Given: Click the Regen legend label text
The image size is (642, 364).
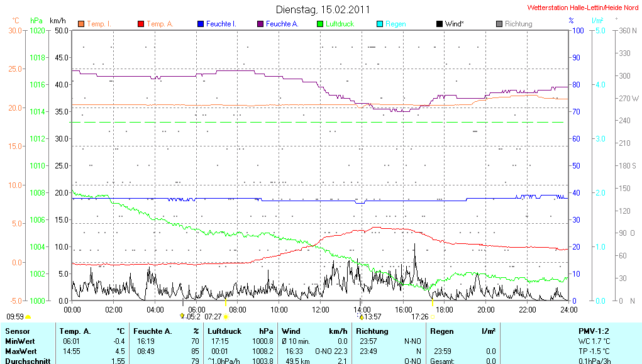Looking at the screenshot, I should (396, 24).
